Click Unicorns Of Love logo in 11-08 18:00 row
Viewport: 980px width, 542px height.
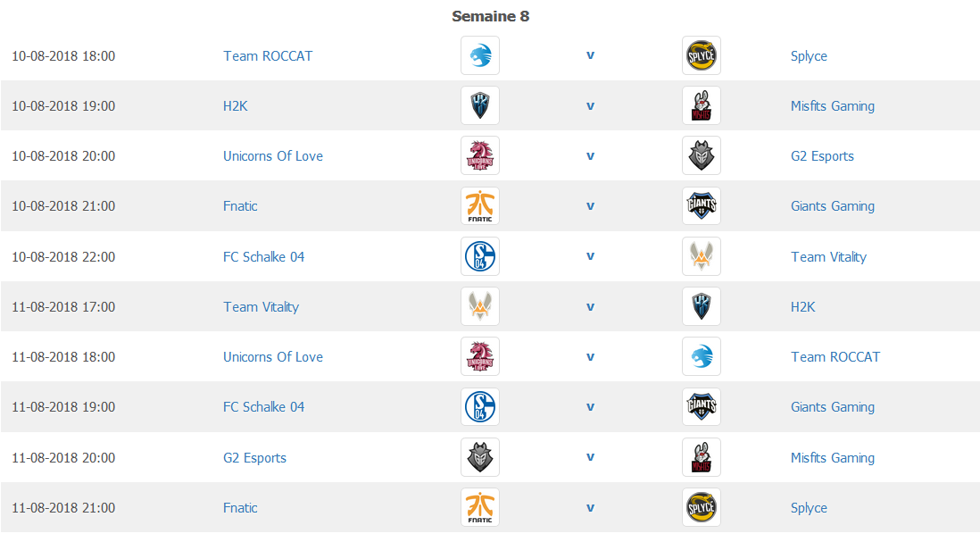(480, 356)
